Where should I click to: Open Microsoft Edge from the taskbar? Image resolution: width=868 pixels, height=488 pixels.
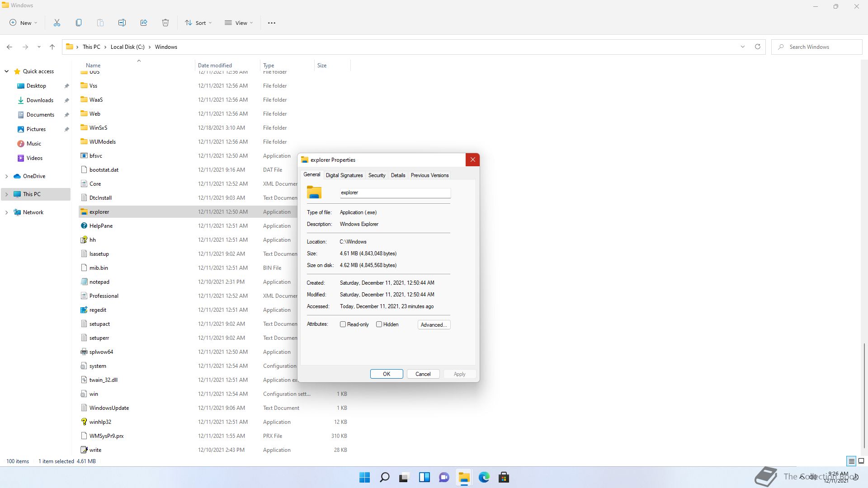tap(484, 477)
